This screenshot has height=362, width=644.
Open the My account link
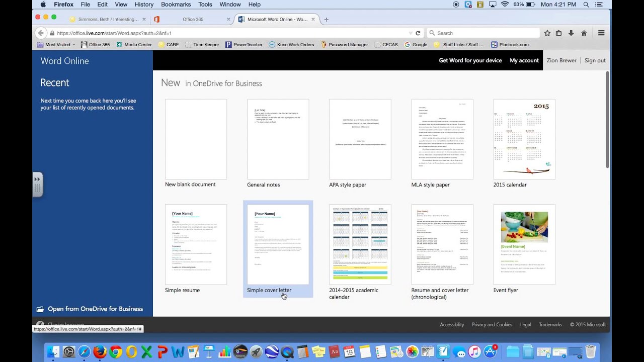click(x=524, y=60)
